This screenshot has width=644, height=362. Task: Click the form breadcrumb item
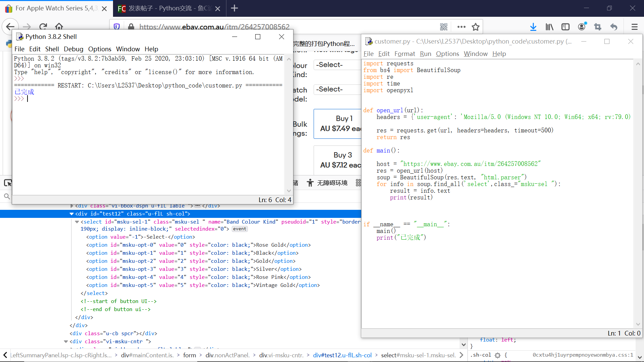pos(190,355)
